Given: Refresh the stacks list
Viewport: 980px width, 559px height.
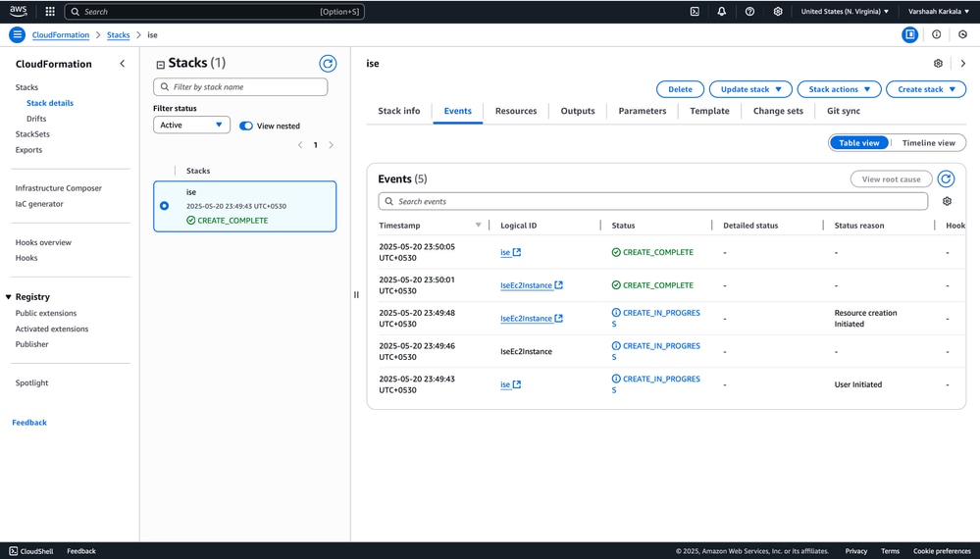Looking at the screenshot, I should [x=328, y=64].
